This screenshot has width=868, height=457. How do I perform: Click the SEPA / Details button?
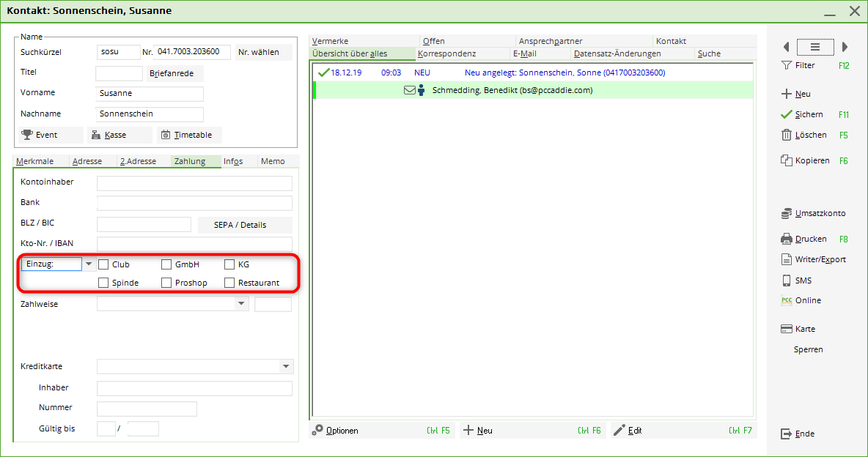coord(245,225)
